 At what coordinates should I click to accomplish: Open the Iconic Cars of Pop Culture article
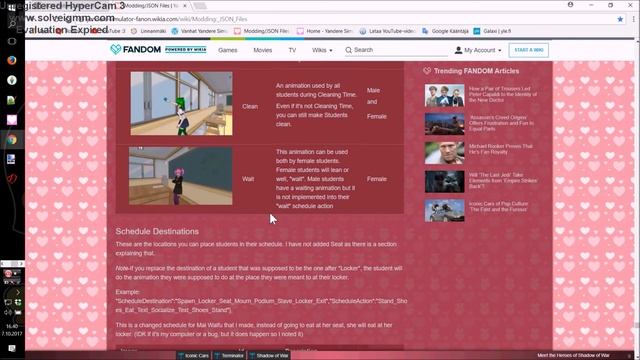(x=498, y=207)
